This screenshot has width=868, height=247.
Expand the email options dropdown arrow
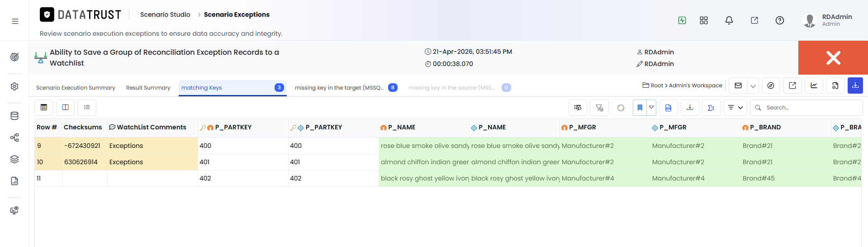[x=753, y=85]
